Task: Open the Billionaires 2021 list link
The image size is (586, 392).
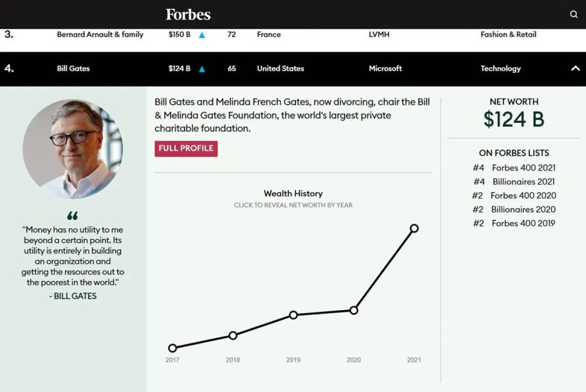Action: point(523,182)
